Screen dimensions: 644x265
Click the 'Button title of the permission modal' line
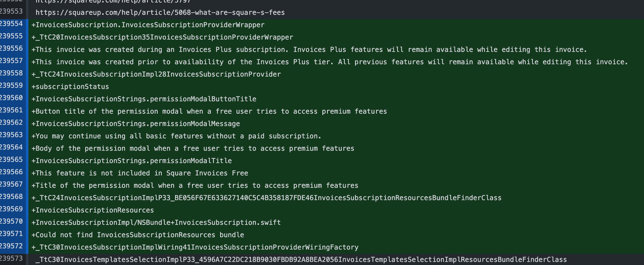(x=209, y=111)
